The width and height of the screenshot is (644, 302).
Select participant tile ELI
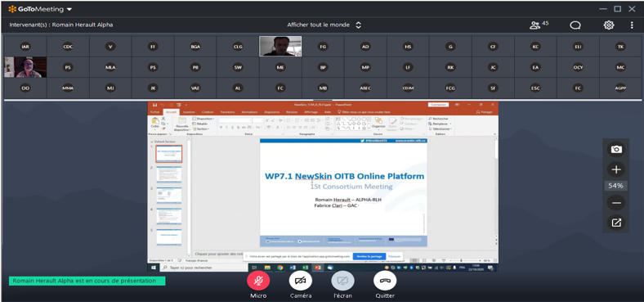[578, 47]
